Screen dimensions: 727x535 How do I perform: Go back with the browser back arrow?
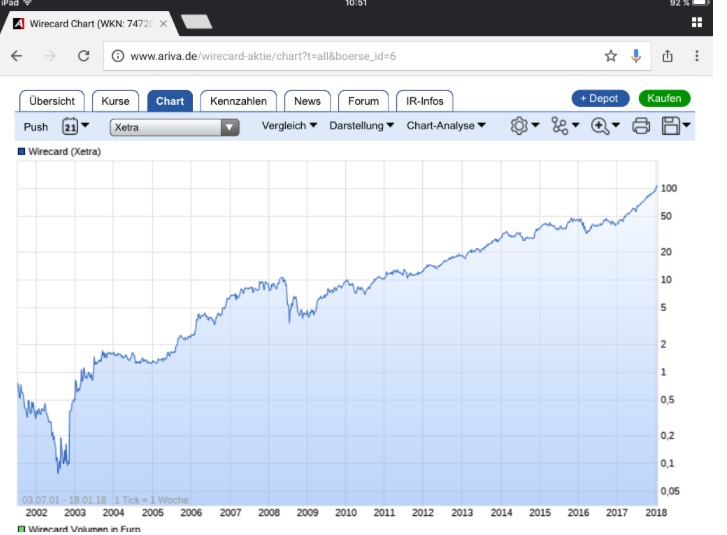click(17, 56)
